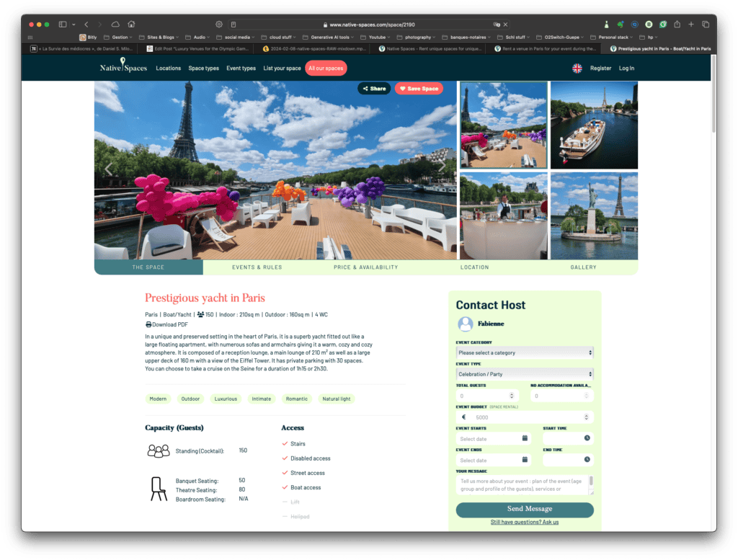Open the Locations nav menu
This screenshot has width=738, height=560.
point(169,68)
